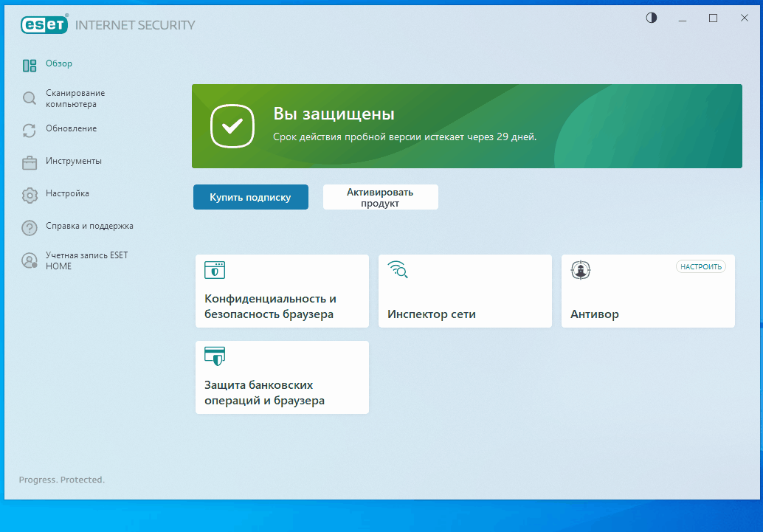The height and width of the screenshot is (532, 763).
Task: Select Инструменты in the sidebar
Action: click(74, 161)
